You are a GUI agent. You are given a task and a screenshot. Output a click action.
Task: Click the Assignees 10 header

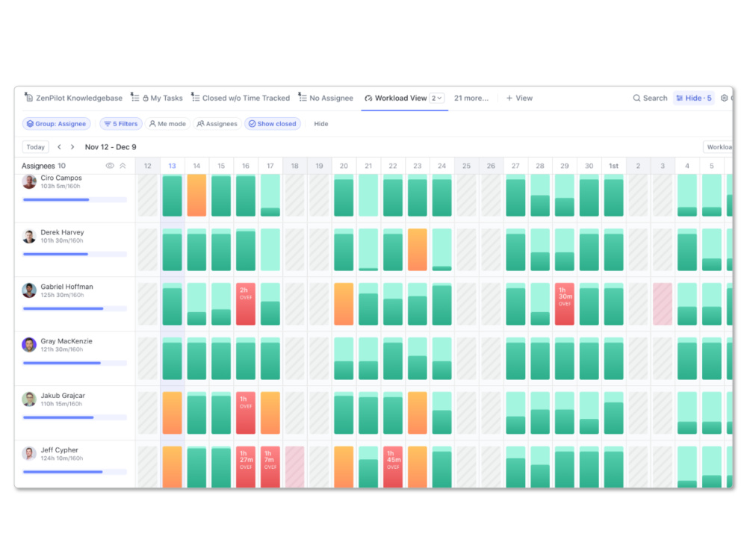point(43,166)
